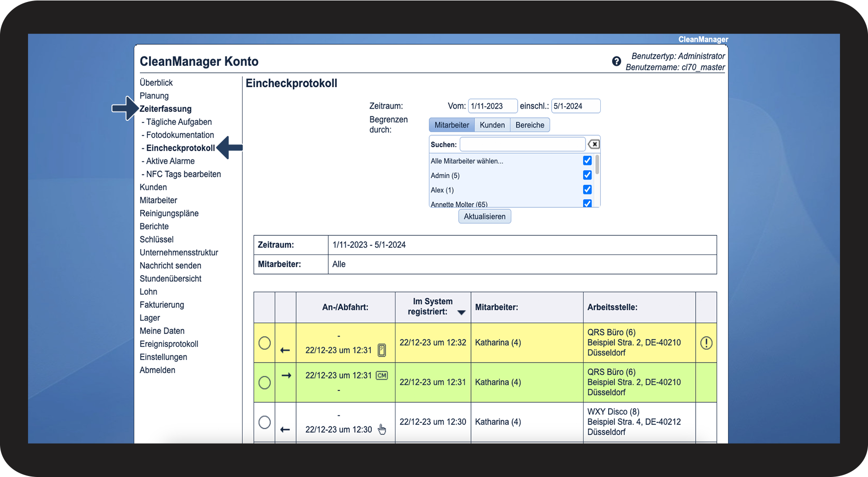Open Aktive Alarme in the sidebar
868x477 pixels.
point(170,161)
